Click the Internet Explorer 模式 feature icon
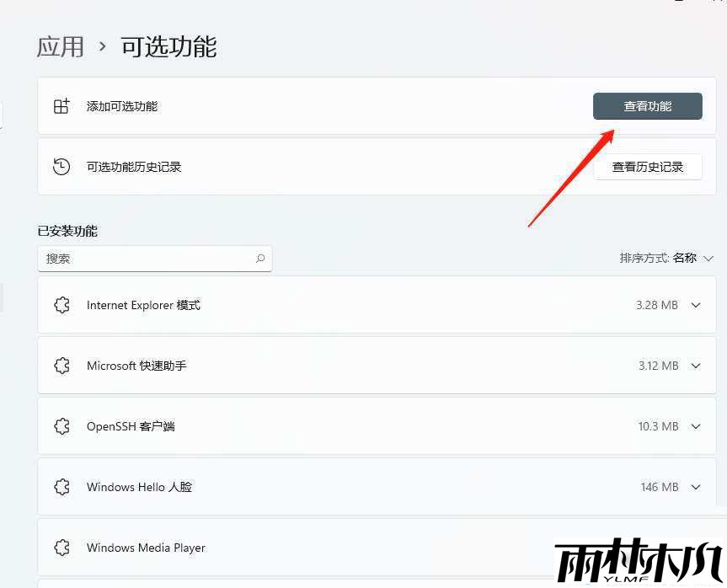727x588 pixels. 61,305
